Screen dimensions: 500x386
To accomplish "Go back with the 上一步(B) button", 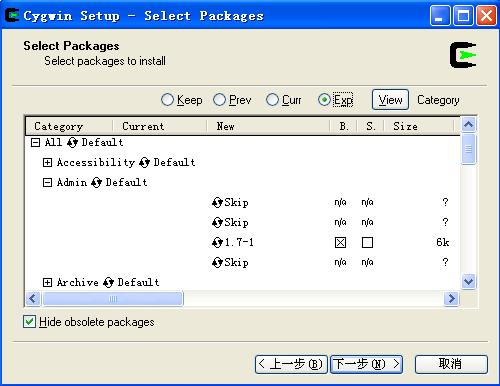I will (291, 364).
